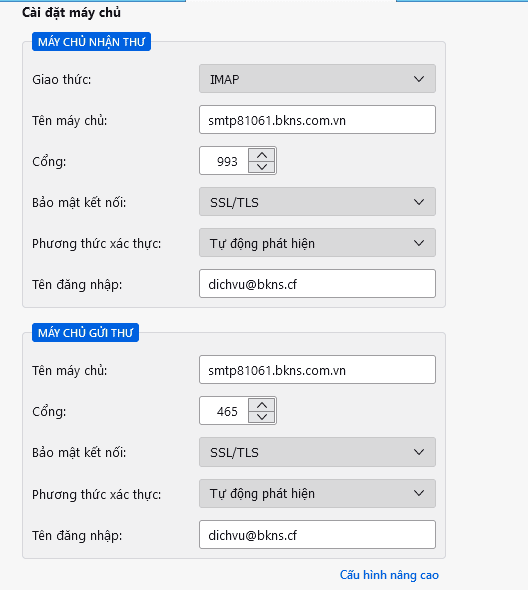Open the Giao thức IMAP dropdown
Viewport: 528px width, 590px height.
coord(317,79)
